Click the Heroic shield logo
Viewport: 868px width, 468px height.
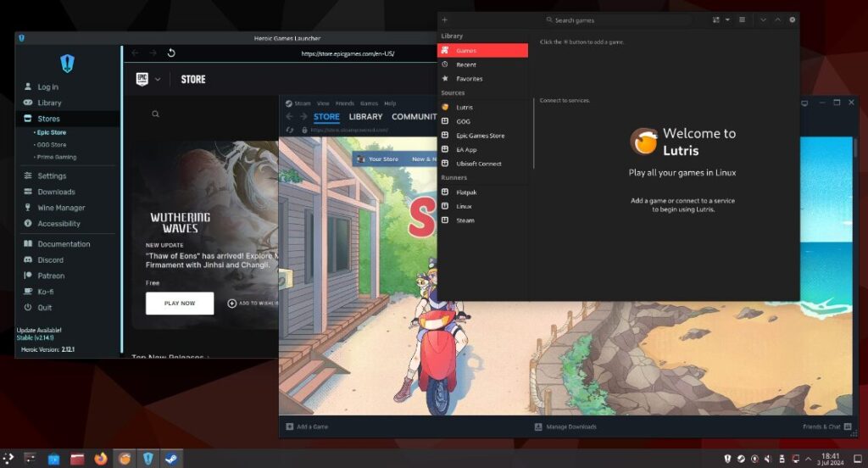(x=68, y=63)
